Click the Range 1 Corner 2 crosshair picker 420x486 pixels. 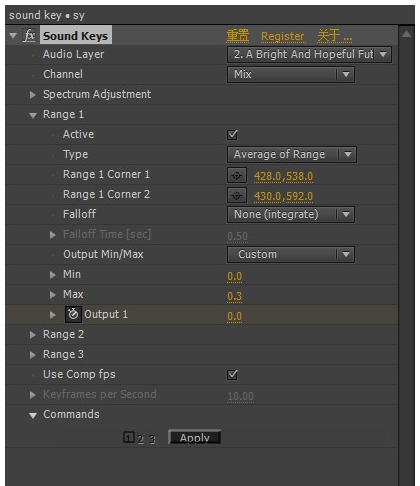coord(237,195)
